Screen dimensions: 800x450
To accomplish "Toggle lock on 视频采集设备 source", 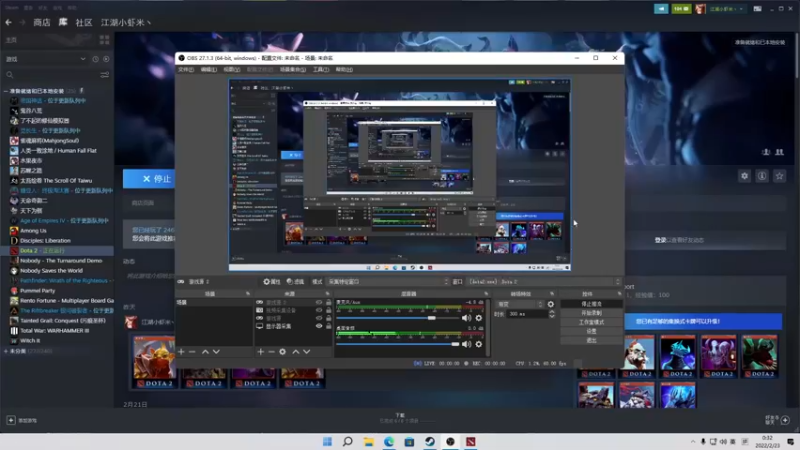I will [329, 310].
